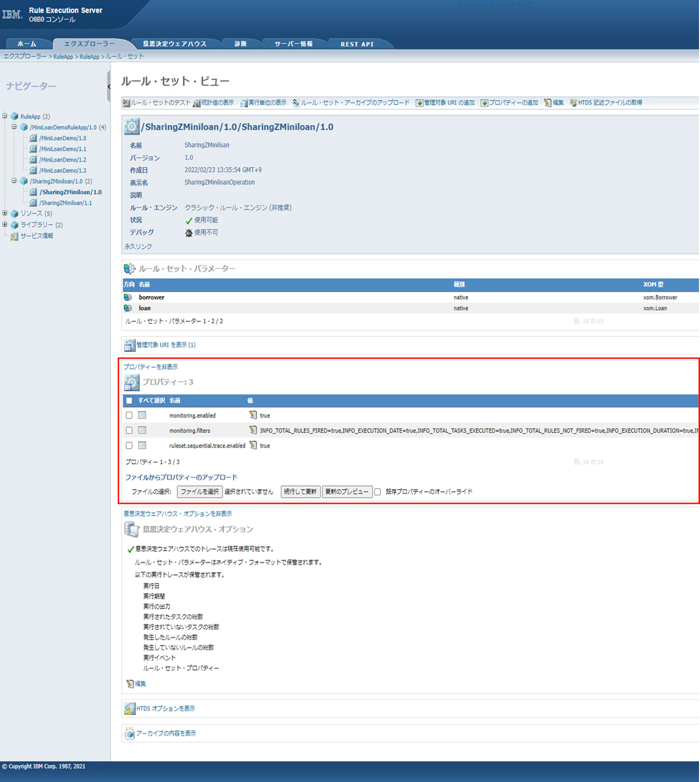Viewport: 700px width, 782px height.
Task: Open the REST API tab
Action: click(357, 44)
